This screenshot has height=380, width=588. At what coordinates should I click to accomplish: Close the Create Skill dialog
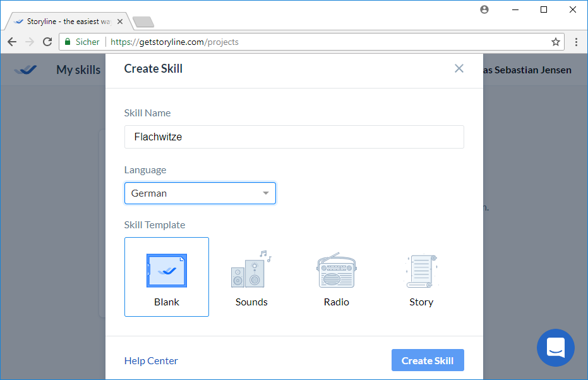click(459, 69)
